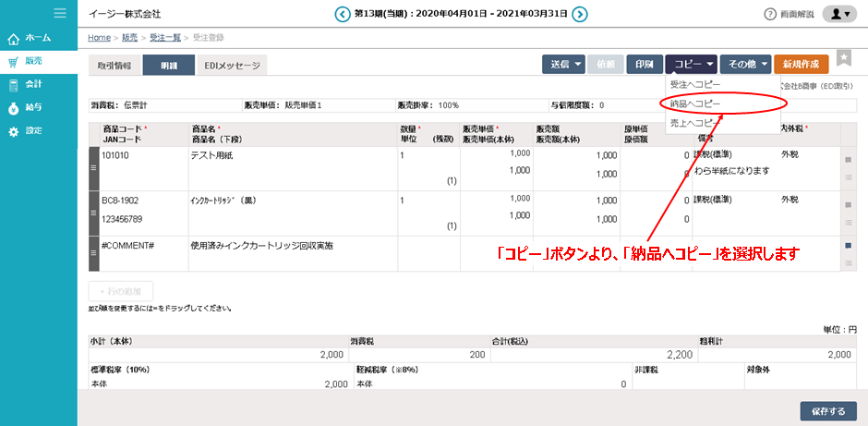The height and width of the screenshot is (426, 868).
Task: Follow the Home breadcrumb link
Action: [x=99, y=38]
